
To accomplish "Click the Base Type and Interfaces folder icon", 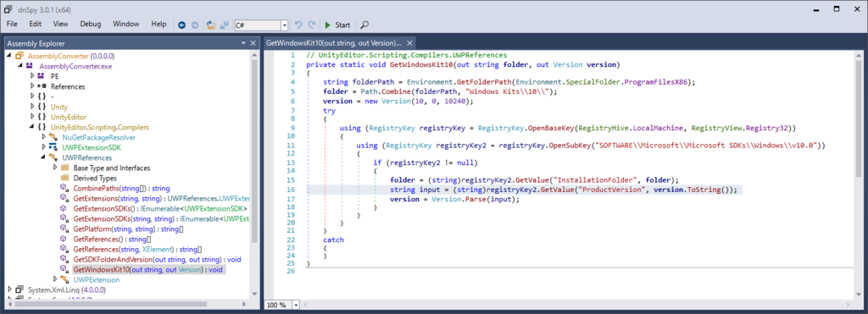I will (64, 168).
